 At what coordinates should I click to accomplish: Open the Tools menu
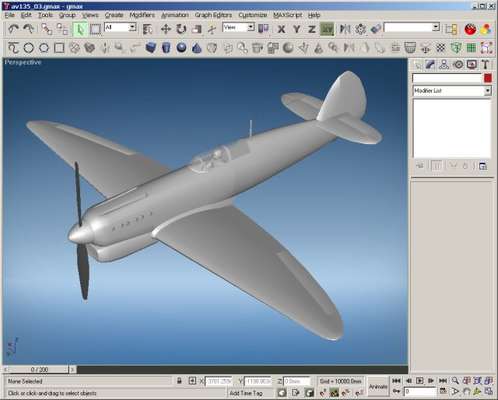[45, 15]
